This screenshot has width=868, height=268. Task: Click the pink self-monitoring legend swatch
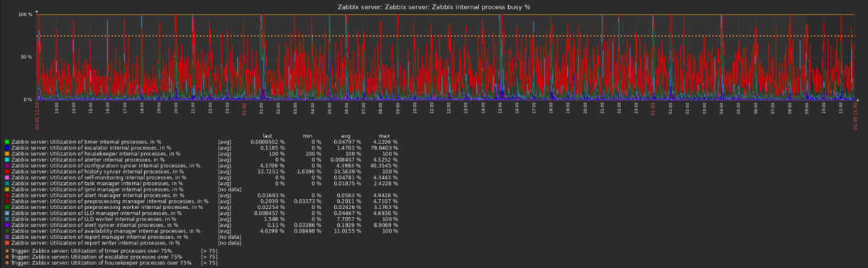click(6, 177)
